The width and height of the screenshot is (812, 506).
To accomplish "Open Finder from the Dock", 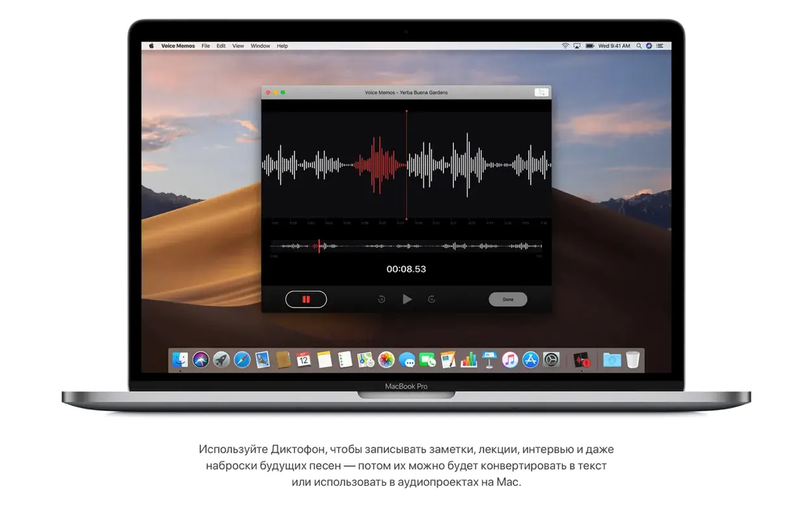I will tap(180, 360).
